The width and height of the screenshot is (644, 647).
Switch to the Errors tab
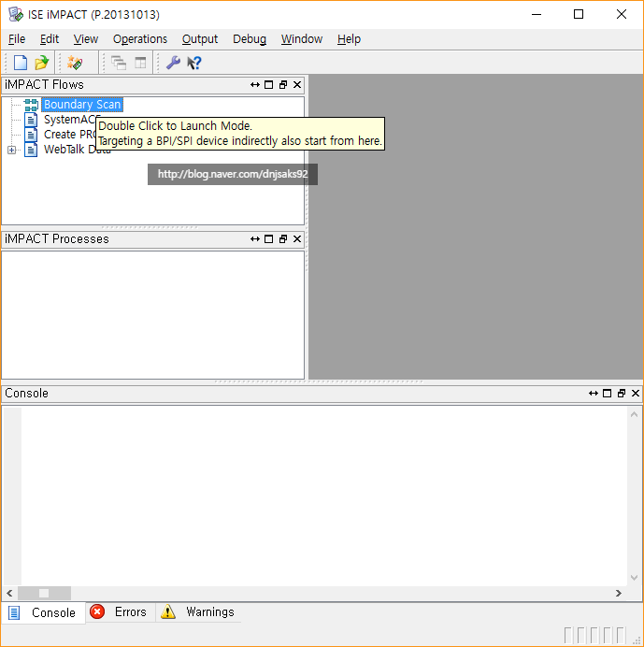point(120,611)
